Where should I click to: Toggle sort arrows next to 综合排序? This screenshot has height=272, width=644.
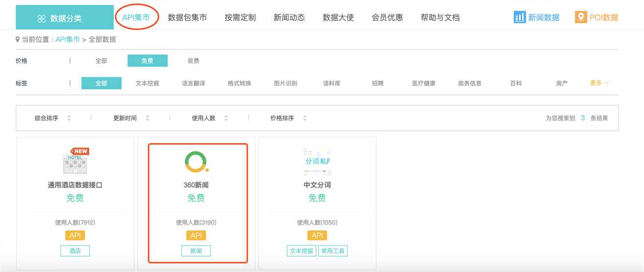click(69, 118)
